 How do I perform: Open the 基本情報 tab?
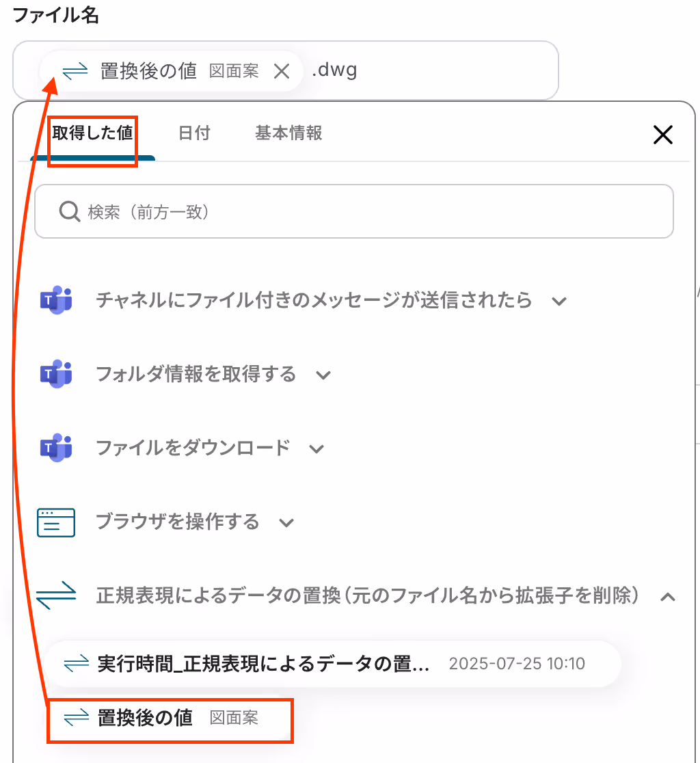[288, 133]
